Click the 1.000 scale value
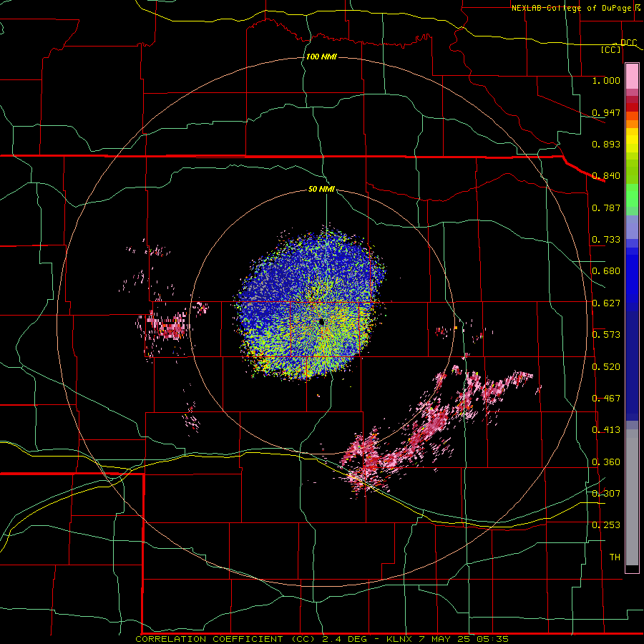This screenshot has height=644, width=644. pos(606,80)
